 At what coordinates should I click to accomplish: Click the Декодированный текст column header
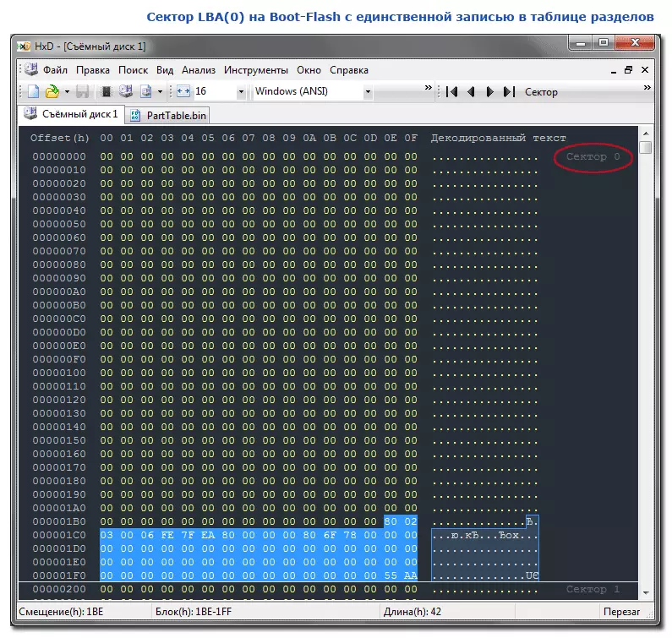[x=499, y=138]
